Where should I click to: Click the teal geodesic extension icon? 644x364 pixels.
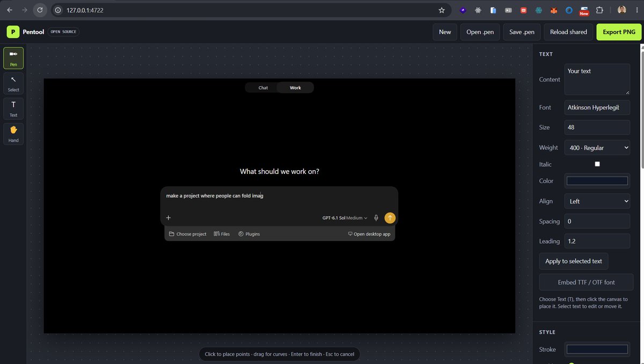click(539, 10)
